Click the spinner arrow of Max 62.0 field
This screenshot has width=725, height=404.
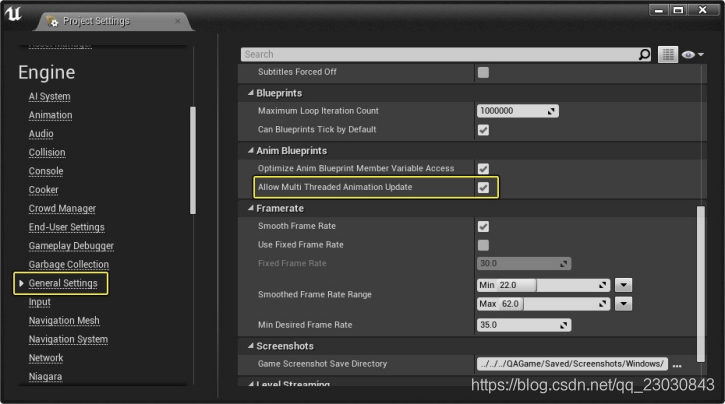(x=602, y=304)
